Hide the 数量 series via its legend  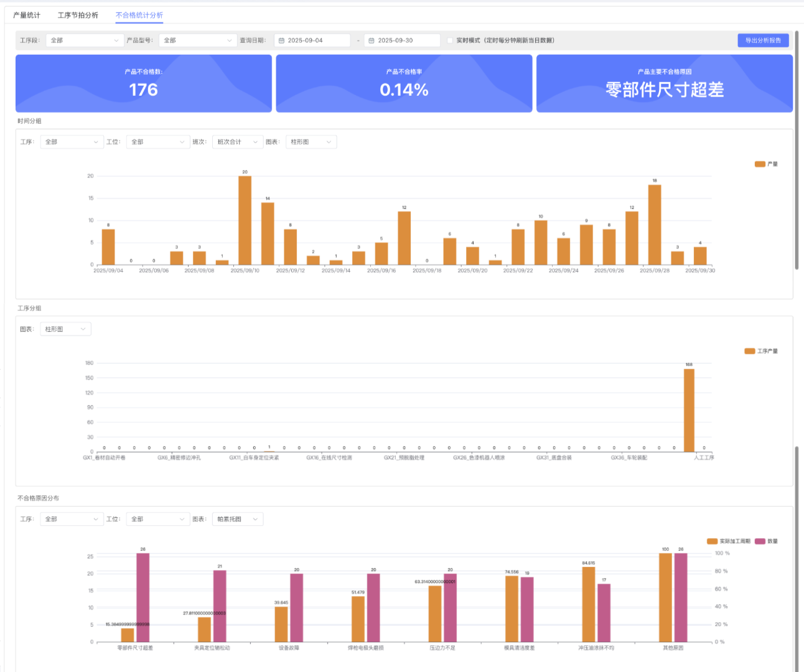pos(766,541)
